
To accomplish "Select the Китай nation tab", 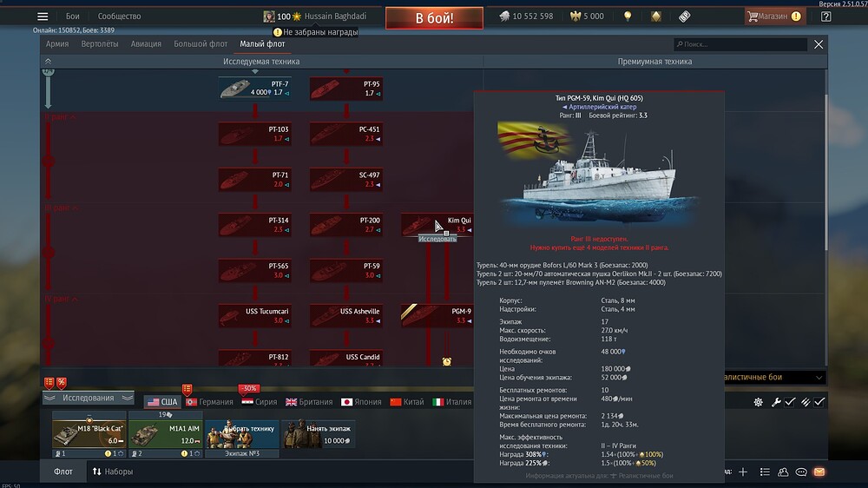I will coord(407,401).
